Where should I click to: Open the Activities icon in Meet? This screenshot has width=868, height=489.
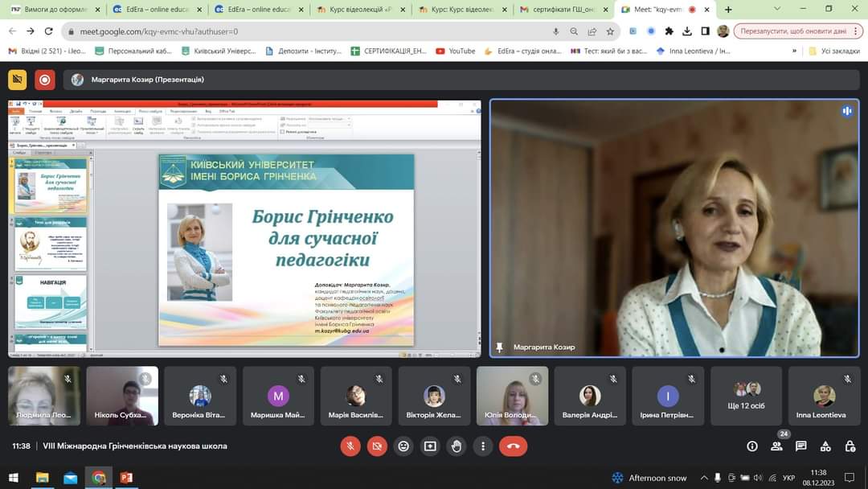[825, 446]
